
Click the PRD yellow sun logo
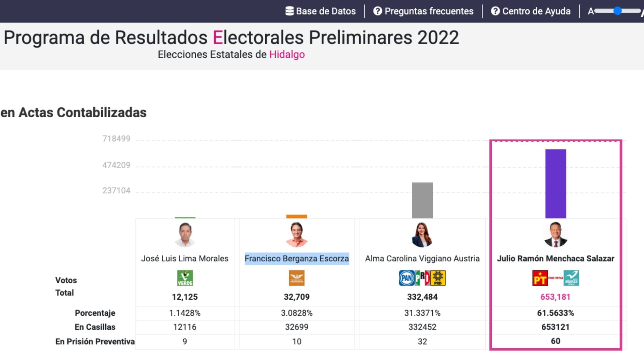point(438,278)
